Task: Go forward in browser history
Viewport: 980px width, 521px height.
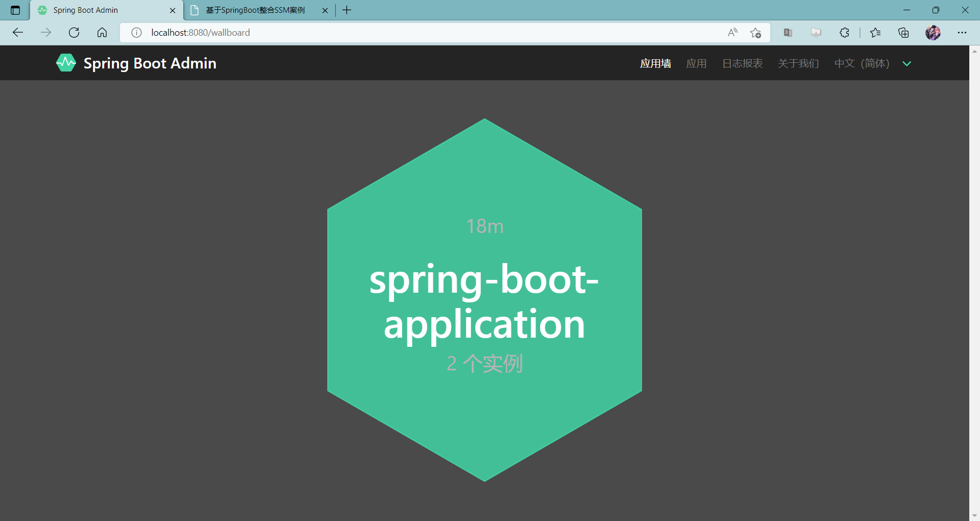Action: click(x=46, y=33)
